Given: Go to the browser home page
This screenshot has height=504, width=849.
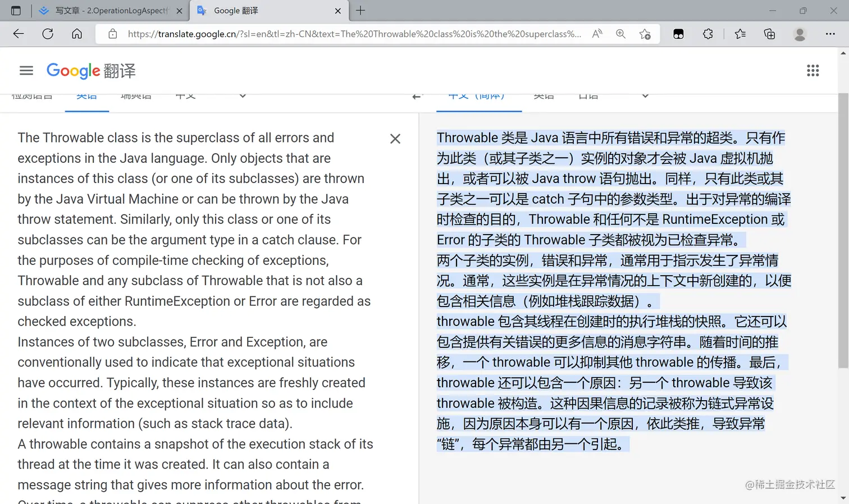Looking at the screenshot, I should [x=77, y=34].
